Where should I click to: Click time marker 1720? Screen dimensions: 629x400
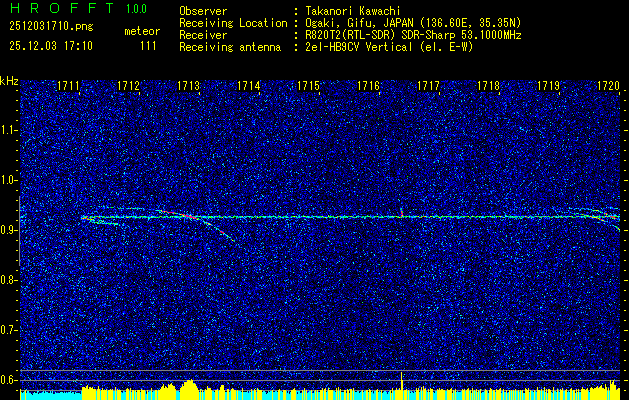pyautogui.click(x=609, y=86)
